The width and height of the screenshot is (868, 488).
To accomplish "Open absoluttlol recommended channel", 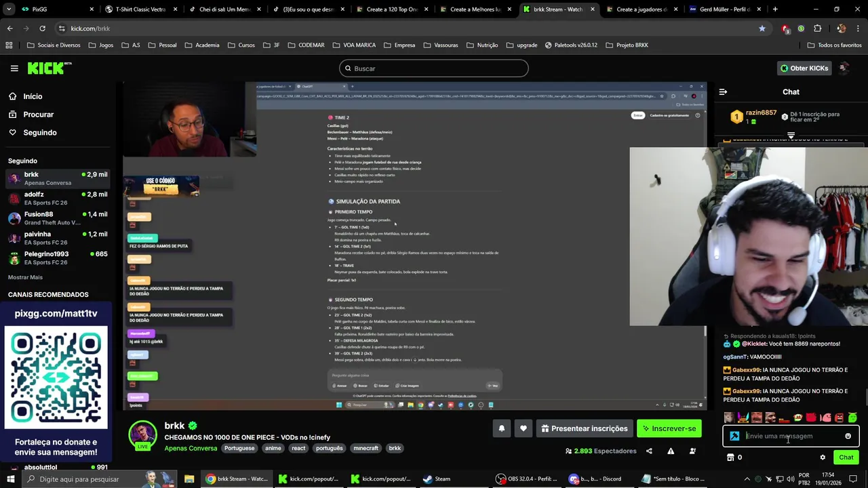I will tap(58, 467).
